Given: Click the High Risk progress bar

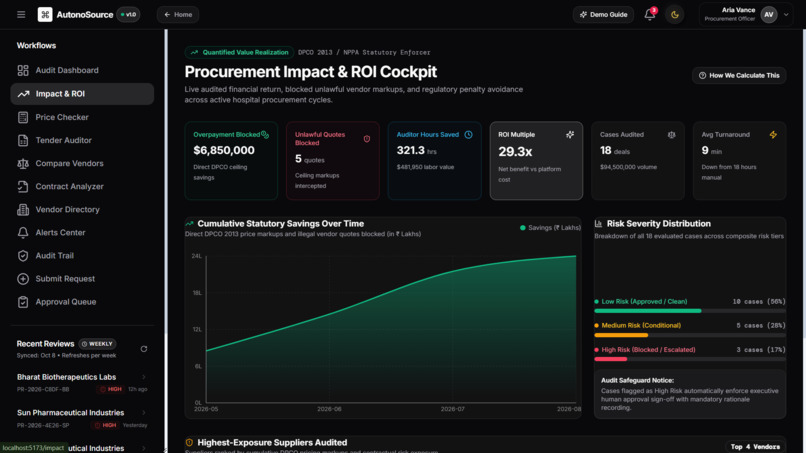Looking at the screenshot, I should (690, 359).
